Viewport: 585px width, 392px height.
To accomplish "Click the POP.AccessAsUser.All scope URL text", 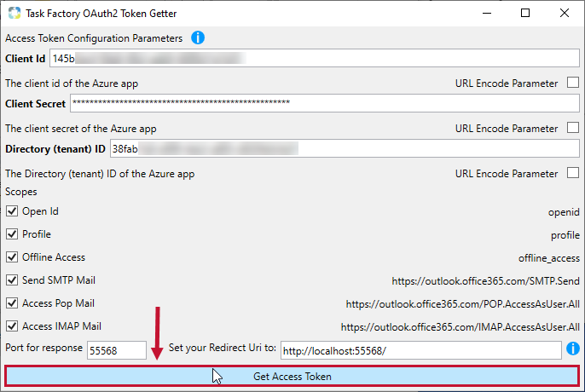I will [462, 304].
